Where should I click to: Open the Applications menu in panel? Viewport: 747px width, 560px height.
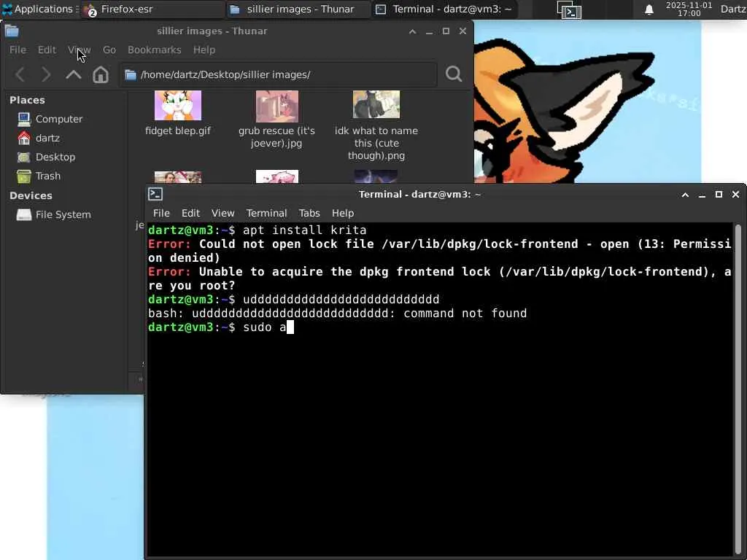(x=39, y=9)
